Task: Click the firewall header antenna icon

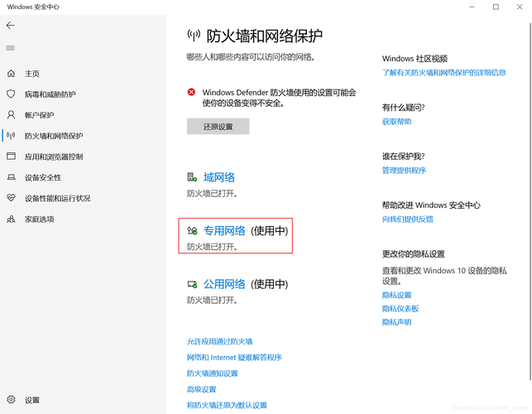Action: [194, 35]
